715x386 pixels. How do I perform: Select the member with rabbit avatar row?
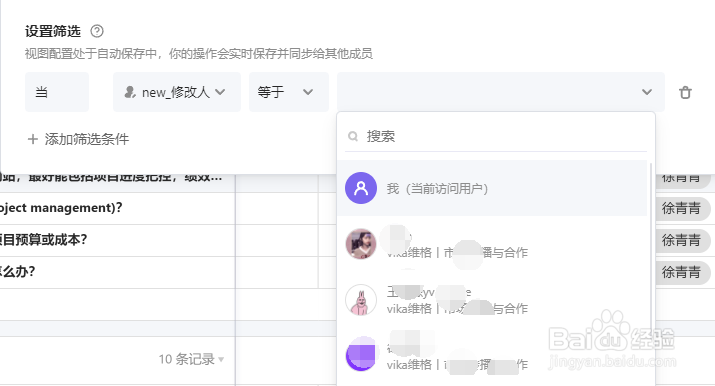click(492, 300)
